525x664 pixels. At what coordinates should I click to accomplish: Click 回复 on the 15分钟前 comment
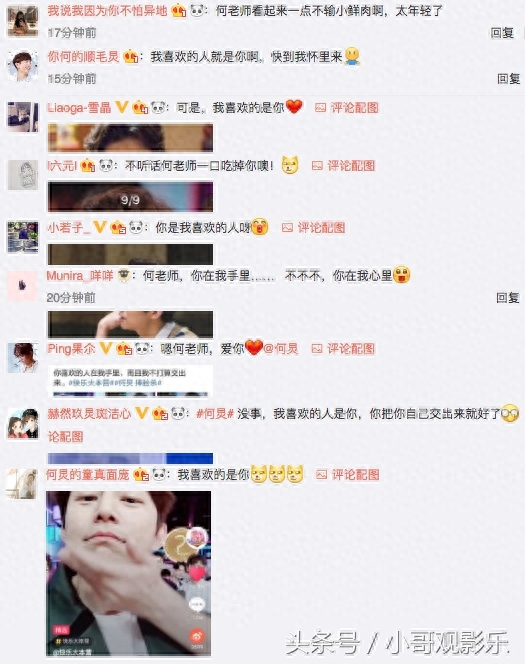tap(508, 78)
